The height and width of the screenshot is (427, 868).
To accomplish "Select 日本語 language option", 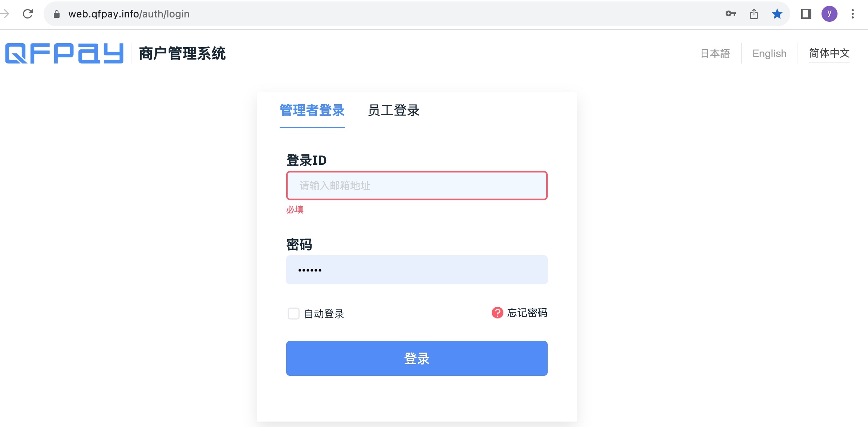I will click(714, 53).
